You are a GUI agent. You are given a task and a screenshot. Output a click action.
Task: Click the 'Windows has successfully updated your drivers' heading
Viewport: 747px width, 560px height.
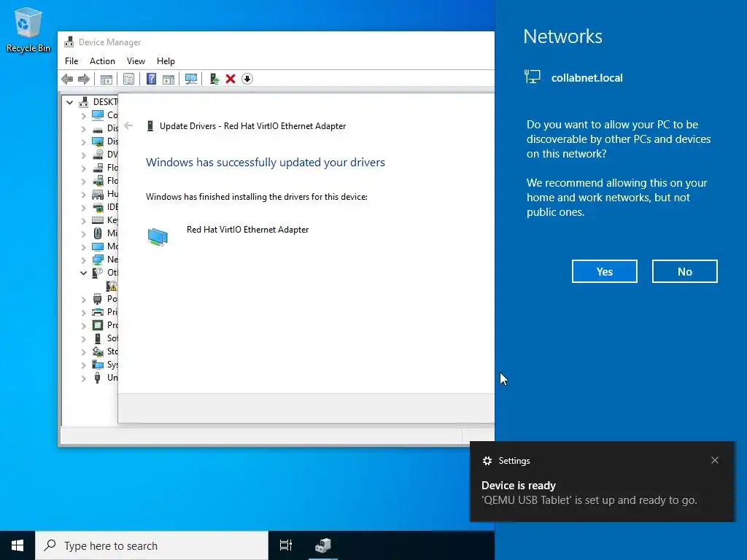tap(266, 163)
